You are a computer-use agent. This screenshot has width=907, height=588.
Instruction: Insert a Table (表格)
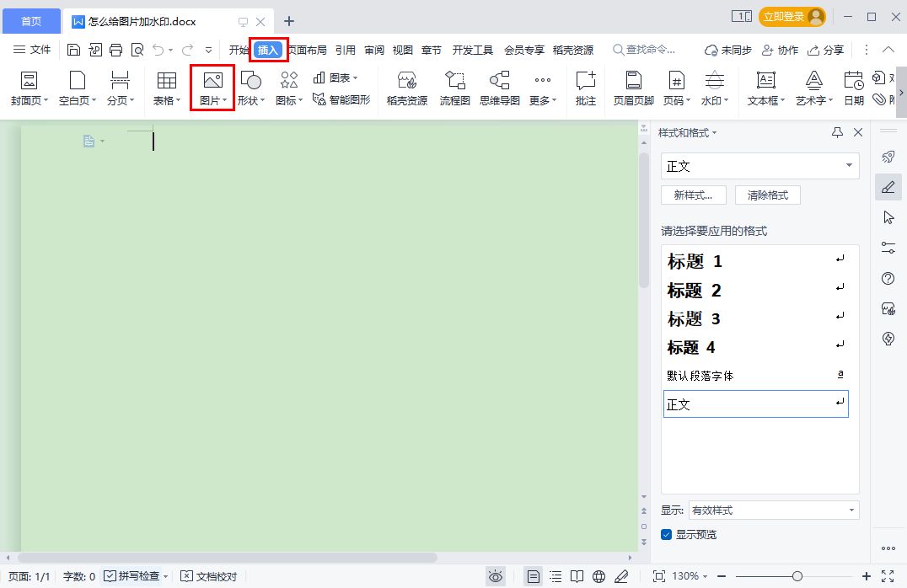[167, 88]
